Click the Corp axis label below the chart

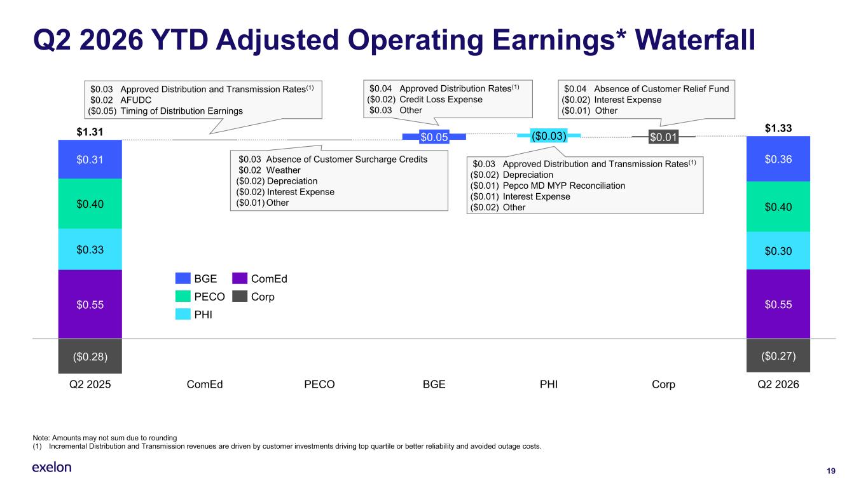coord(663,384)
